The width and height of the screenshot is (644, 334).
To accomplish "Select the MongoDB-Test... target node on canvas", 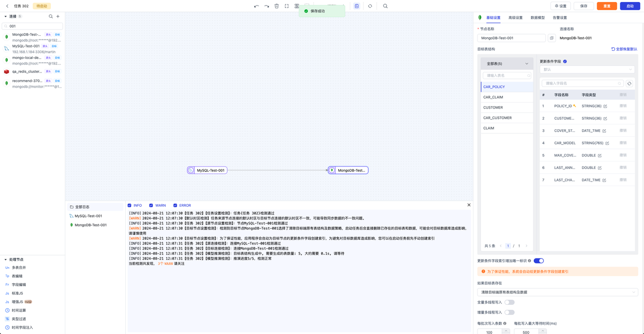I will coord(348,171).
